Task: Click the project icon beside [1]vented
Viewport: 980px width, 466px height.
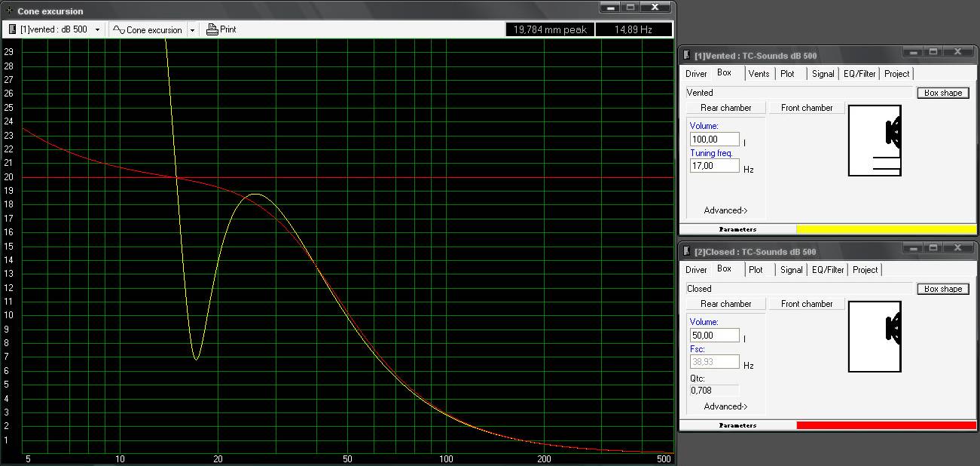Action: (x=12, y=29)
